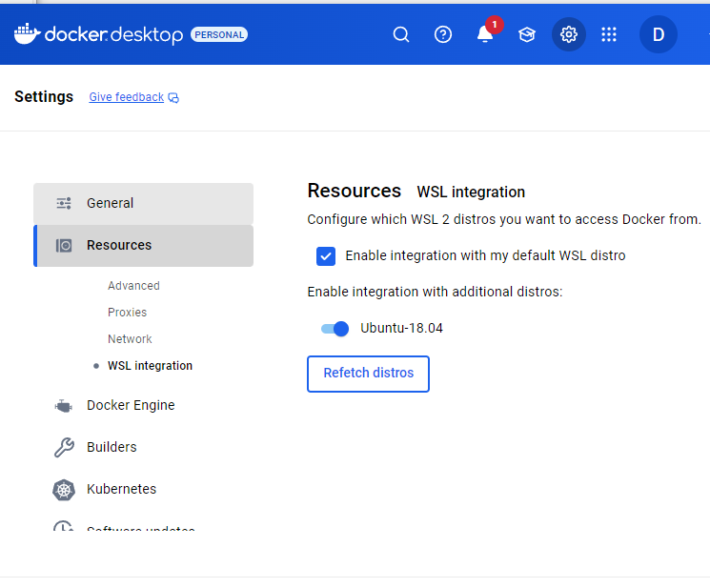The width and height of the screenshot is (710, 588).
Task: Toggle Ubuntu-18.04 integration switch off
Action: tap(335, 329)
